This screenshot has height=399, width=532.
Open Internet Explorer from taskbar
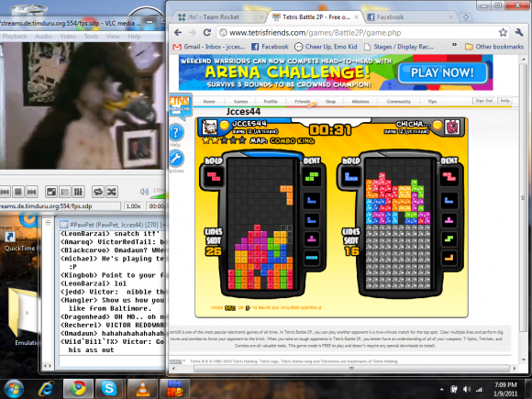point(46,389)
